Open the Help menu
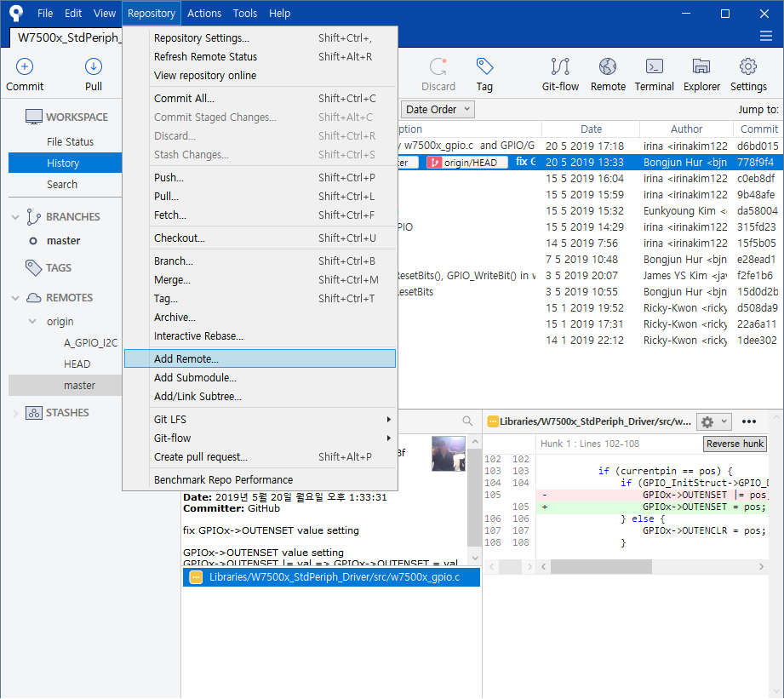 [279, 14]
